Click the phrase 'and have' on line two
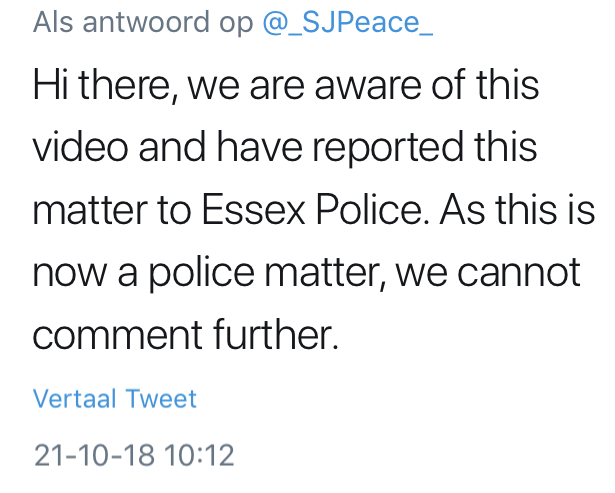 (220, 146)
